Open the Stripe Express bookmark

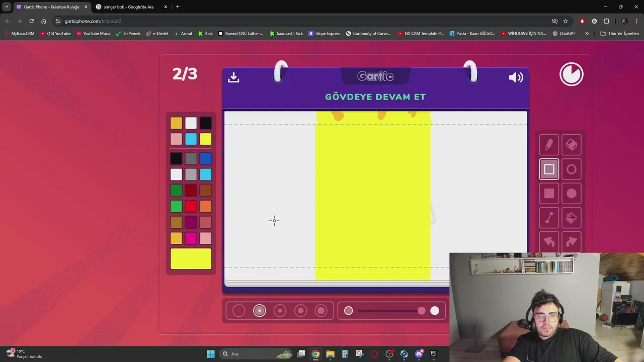[x=324, y=34]
